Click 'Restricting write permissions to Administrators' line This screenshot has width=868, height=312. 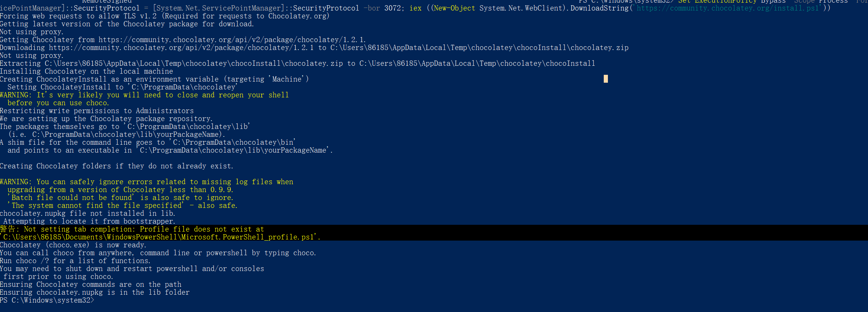(97, 111)
